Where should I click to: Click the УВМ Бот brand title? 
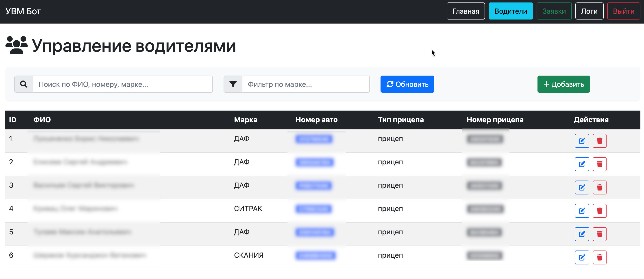23,11
